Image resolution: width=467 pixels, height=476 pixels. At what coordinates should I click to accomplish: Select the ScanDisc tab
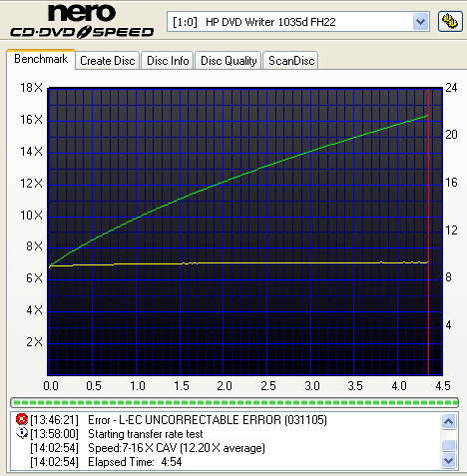(x=291, y=61)
